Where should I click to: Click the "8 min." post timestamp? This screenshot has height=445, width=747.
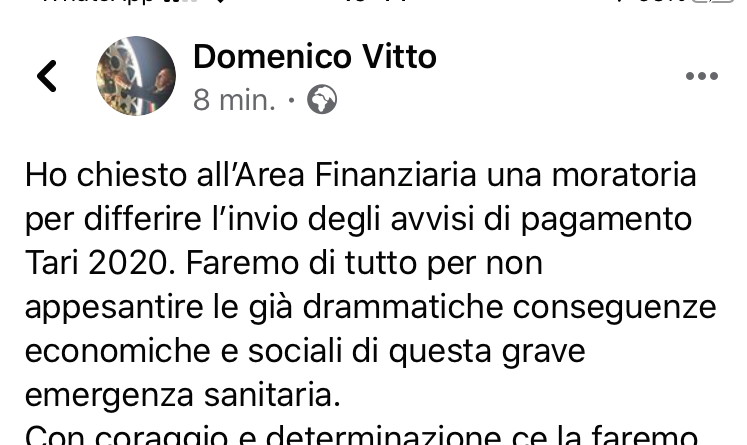[234, 100]
